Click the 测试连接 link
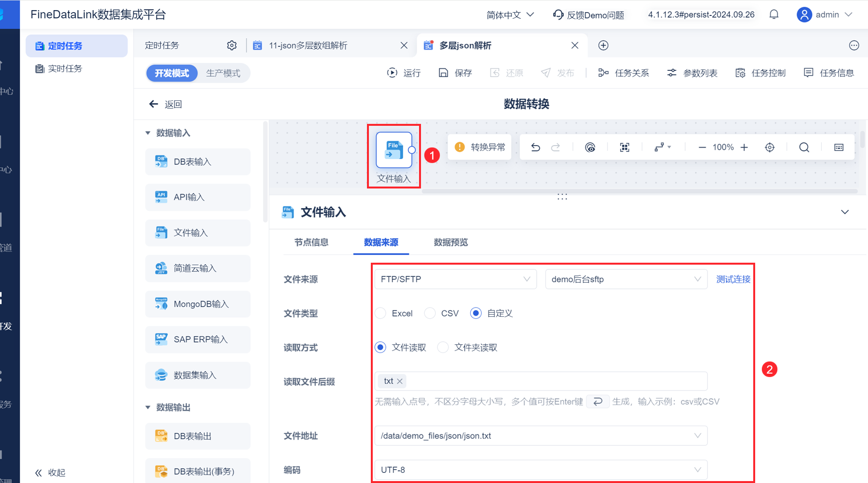This screenshot has width=868, height=483. point(733,279)
